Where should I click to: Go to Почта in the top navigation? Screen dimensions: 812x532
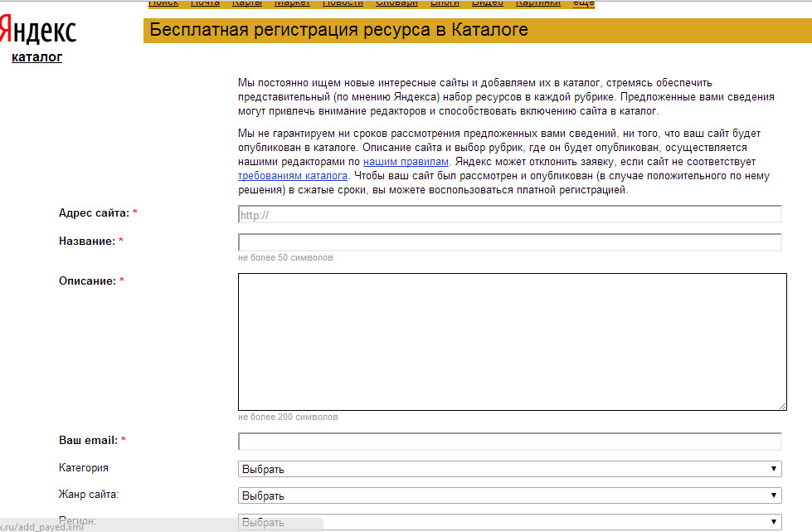coord(205,3)
